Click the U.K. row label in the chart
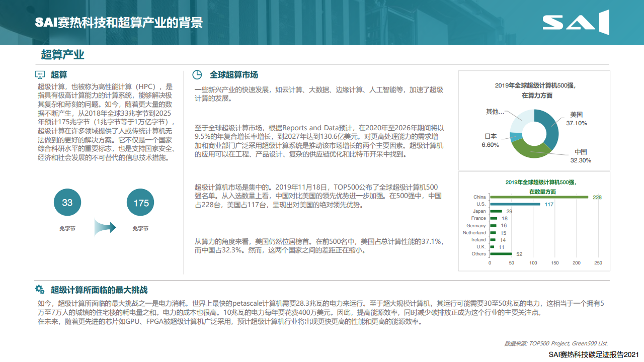 [x=481, y=247]
